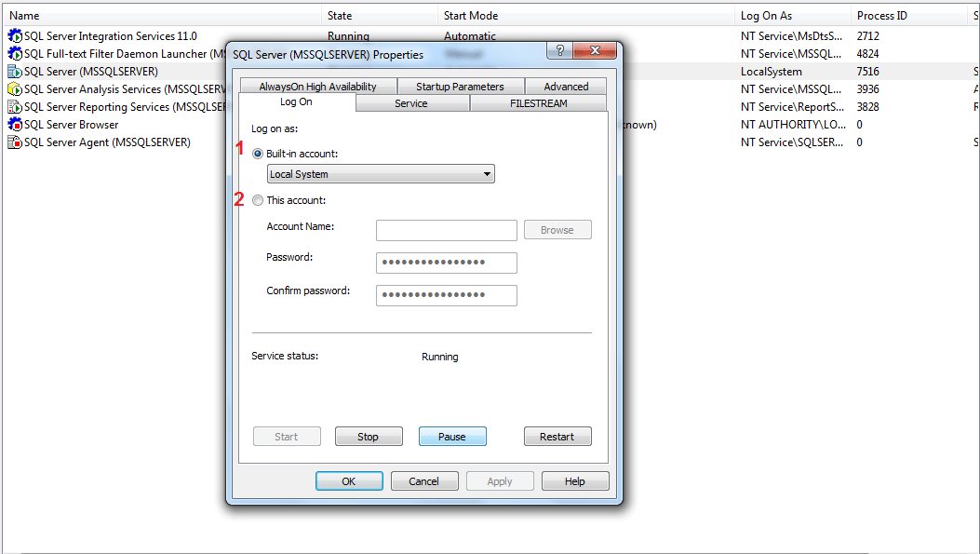Click NT Service\SQLSER... log on cell
This screenshot has height=554, width=980.
(792, 142)
